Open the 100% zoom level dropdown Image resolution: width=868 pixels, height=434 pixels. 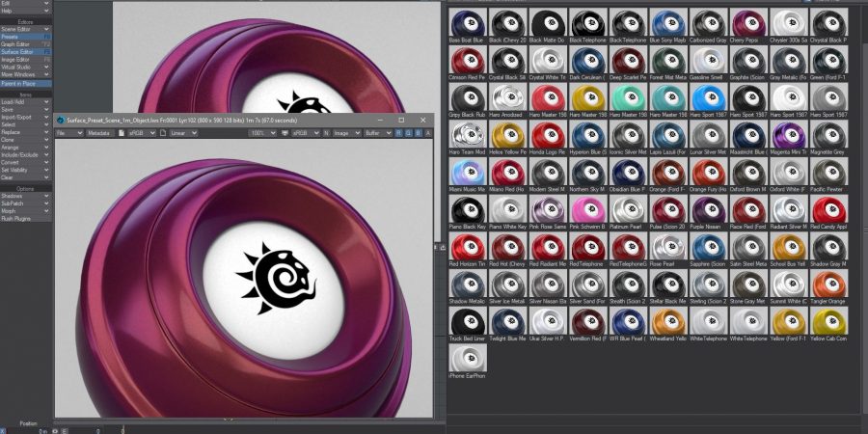point(262,132)
